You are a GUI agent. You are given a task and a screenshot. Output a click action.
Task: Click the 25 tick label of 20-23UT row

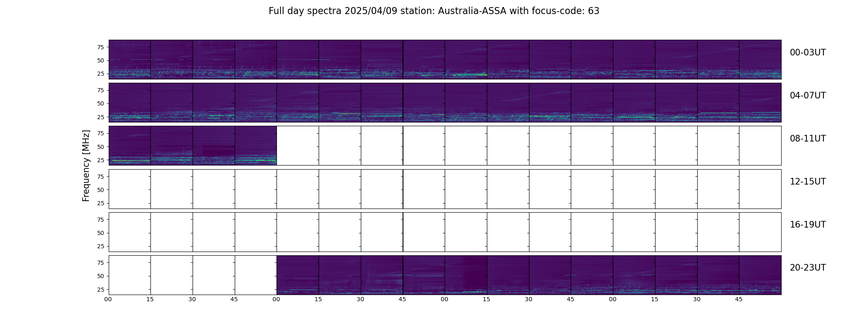click(x=100, y=290)
